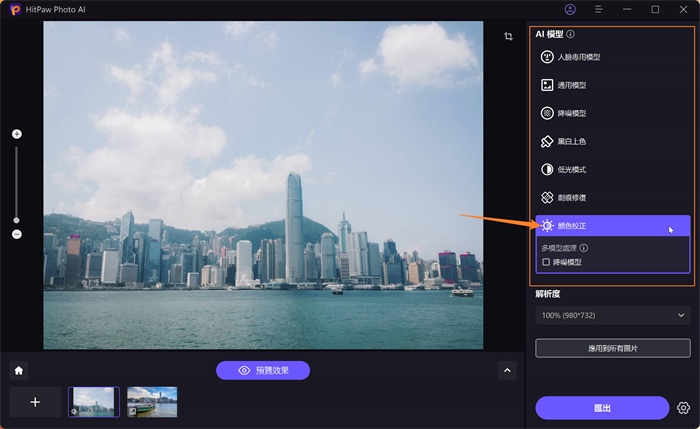Enable the 降噪模型 checkbox under multi-model
700x429 pixels.
[x=546, y=262]
